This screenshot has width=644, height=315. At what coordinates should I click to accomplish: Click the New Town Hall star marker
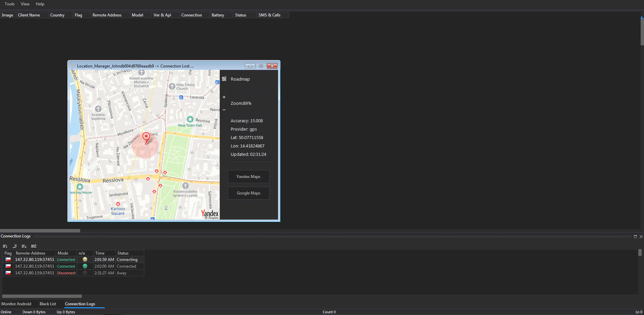(x=190, y=119)
